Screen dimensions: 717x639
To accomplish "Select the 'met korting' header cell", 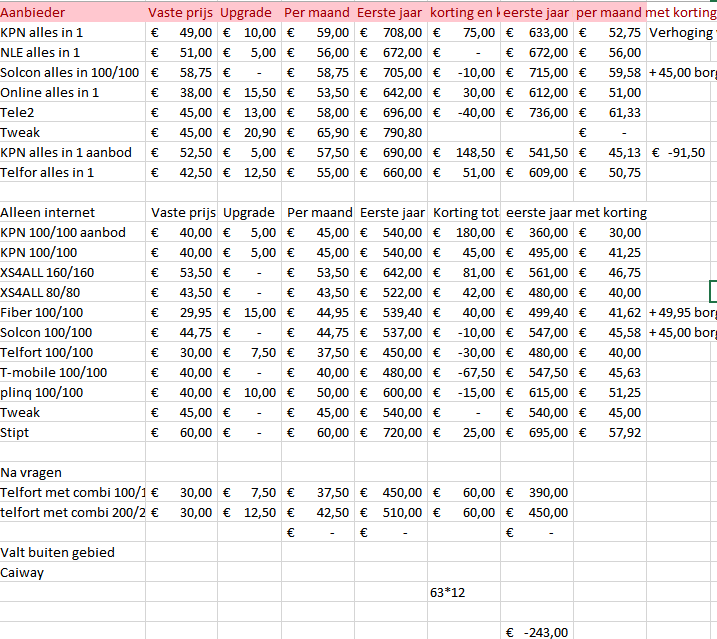I will pyautogui.click(x=682, y=12).
